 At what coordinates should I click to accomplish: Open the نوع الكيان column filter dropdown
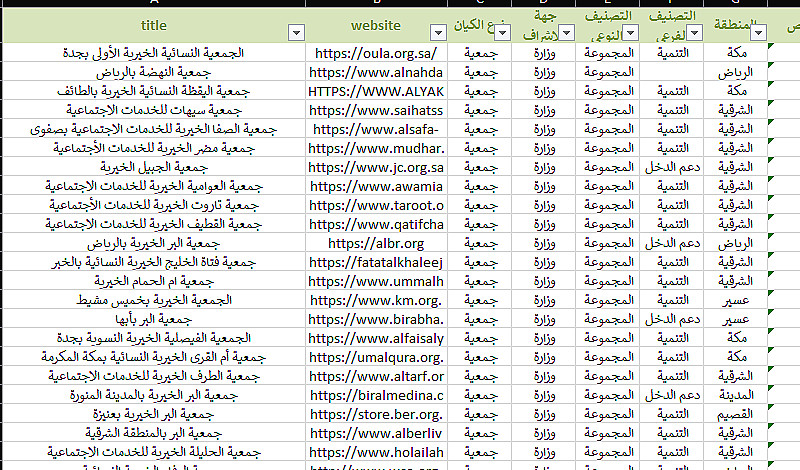click(x=503, y=33)
